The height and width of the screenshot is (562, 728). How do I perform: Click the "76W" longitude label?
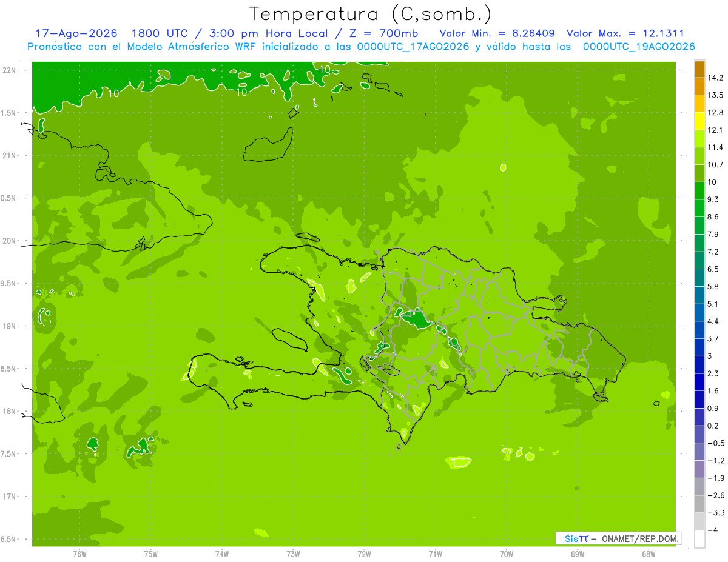(79, 554)
